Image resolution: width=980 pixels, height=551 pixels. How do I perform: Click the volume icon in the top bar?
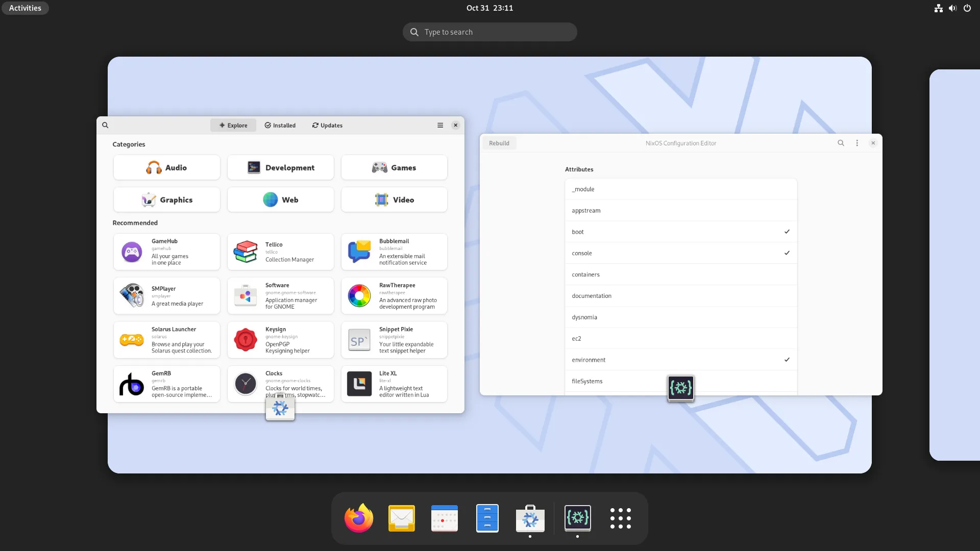coord(952,8)
